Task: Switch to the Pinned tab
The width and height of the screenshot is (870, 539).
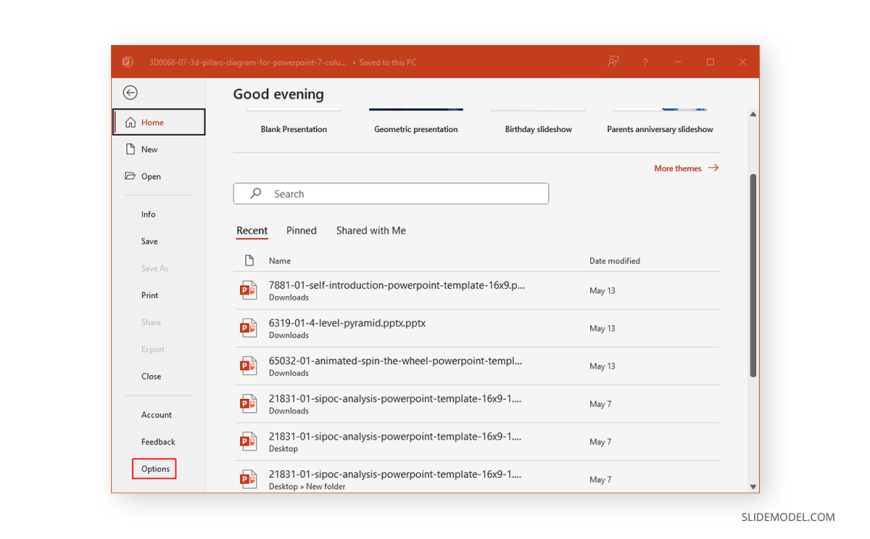Action: point(301,231)
